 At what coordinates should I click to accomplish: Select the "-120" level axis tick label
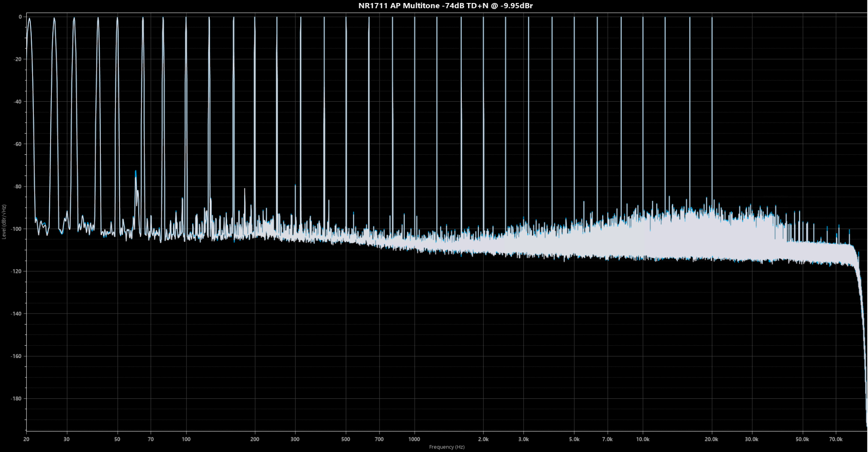[x=16, y=271]
